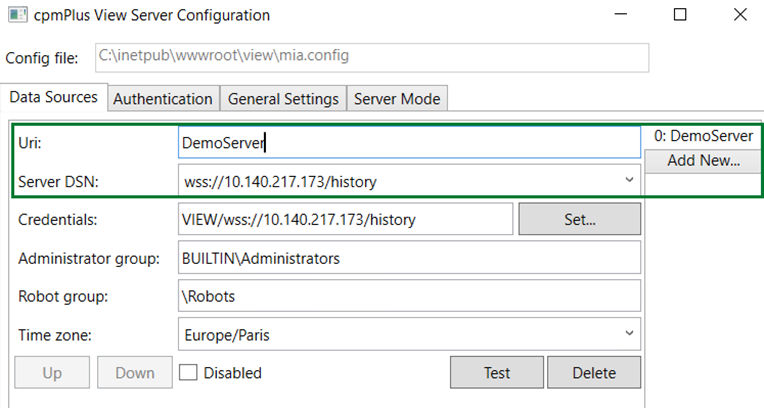Viewport: 764px width, 408px height.
Task: Close the cpmPlus configuration window
Action: [740, 15]
